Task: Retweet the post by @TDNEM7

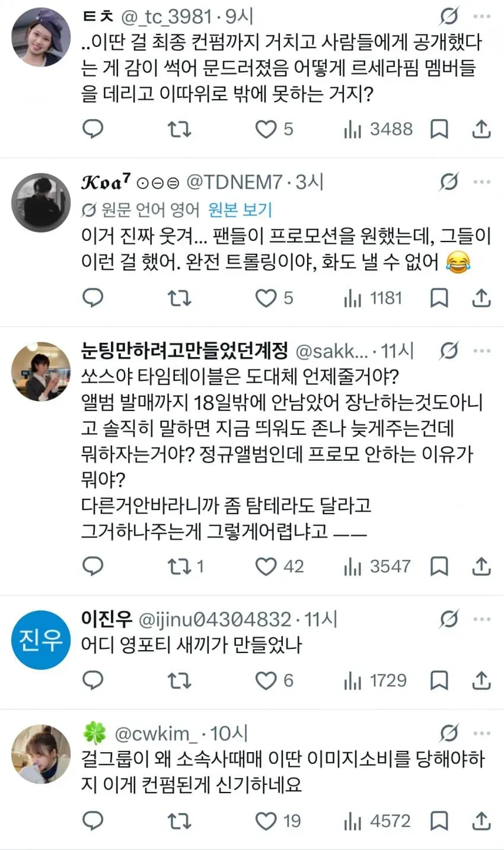Action: (179, 298)
